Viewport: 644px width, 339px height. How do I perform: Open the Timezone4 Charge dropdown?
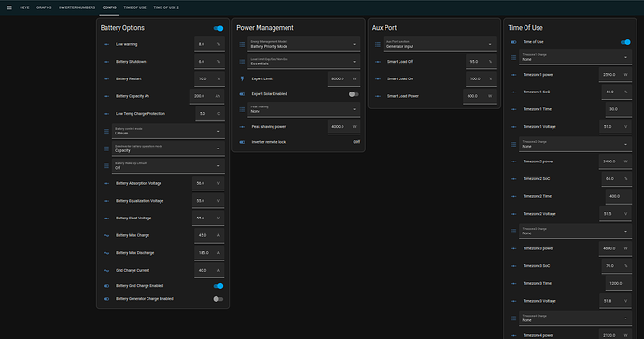tap(575, 318)
